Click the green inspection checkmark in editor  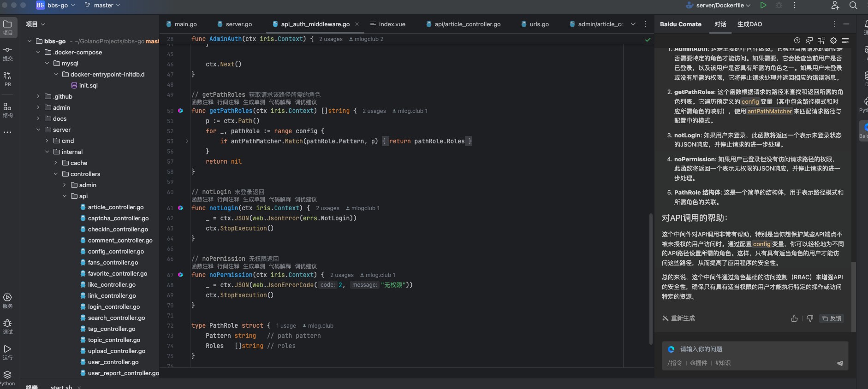pos(648,40)
